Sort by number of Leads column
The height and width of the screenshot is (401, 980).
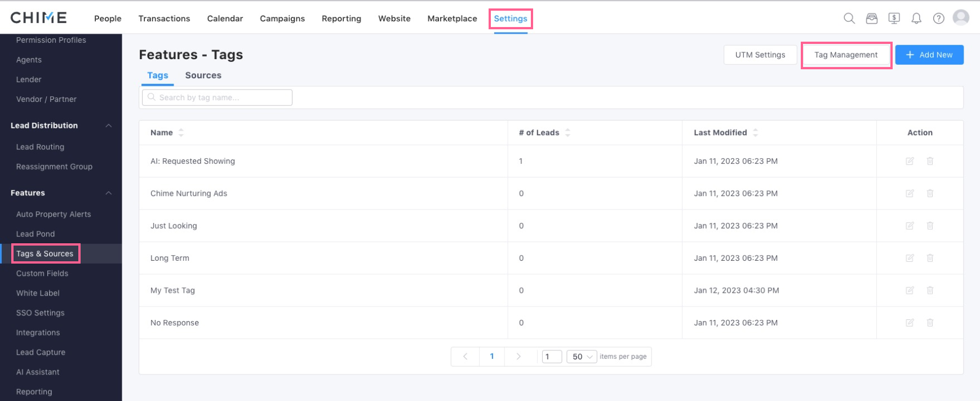point(567,133)
